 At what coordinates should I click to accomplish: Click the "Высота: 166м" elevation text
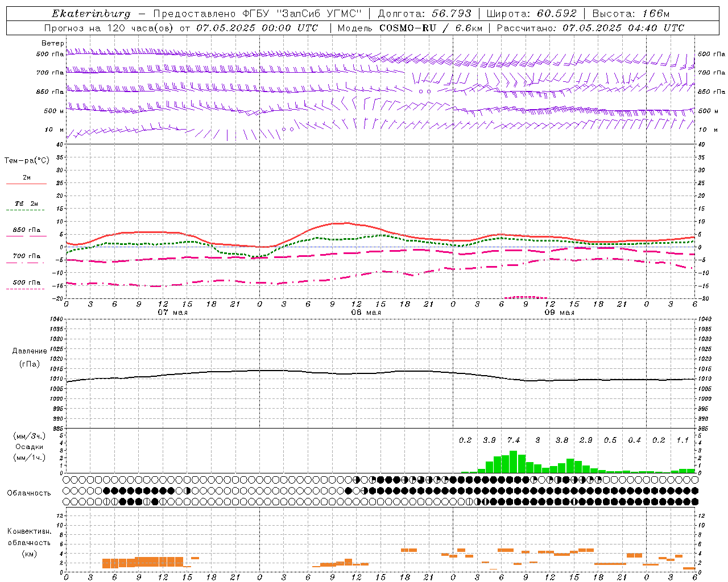pyautogui.click(x=631, y=14)
